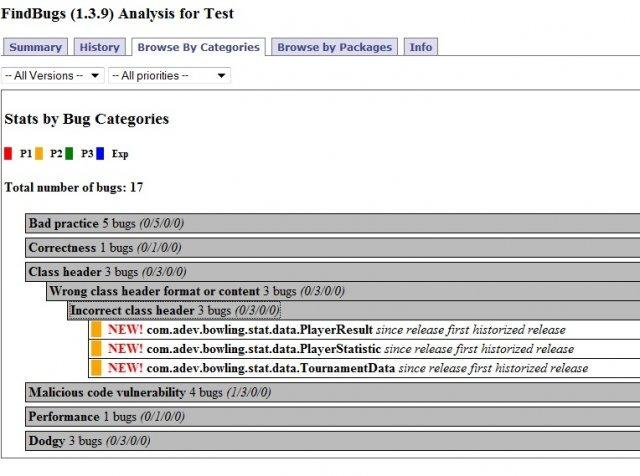Viewport: 640px width, 476px height.
Task: Click the orange priority marker beside TournamentData
Action: coord(96,368)
